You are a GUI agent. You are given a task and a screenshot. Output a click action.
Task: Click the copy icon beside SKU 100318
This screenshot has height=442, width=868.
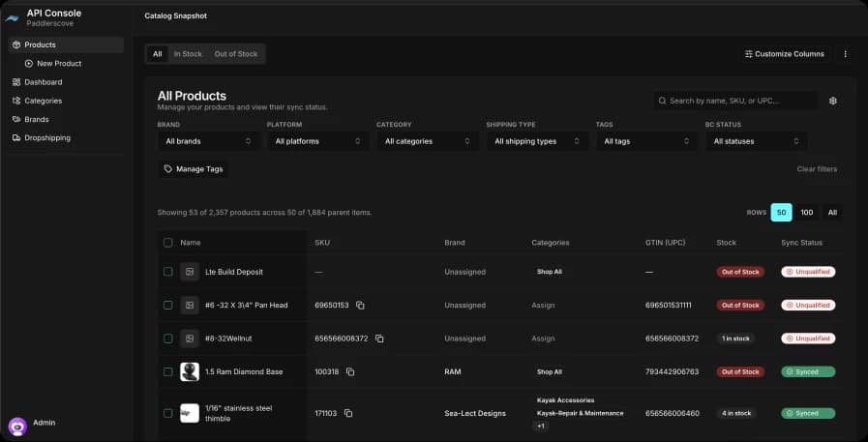pos(350,371)
